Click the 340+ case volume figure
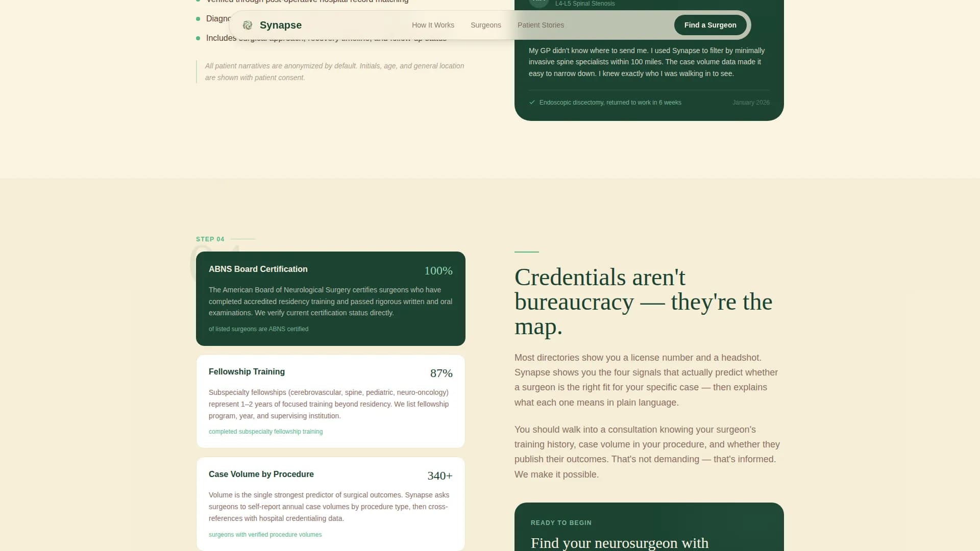This screenshot has width=980, height=551. coord(440,475)
